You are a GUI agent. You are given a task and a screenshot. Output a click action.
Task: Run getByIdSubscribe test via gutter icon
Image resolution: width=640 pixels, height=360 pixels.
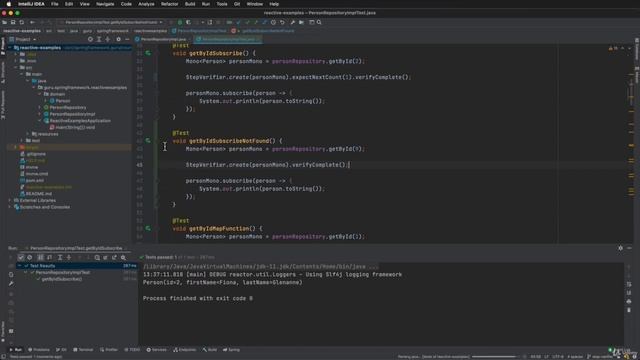pos(148,53)
